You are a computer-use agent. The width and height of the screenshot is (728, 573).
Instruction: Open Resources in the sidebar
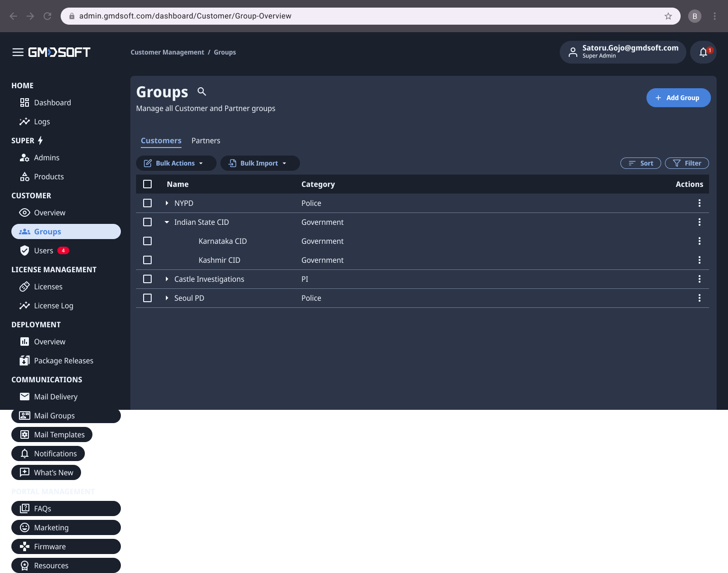pos(66,565)
